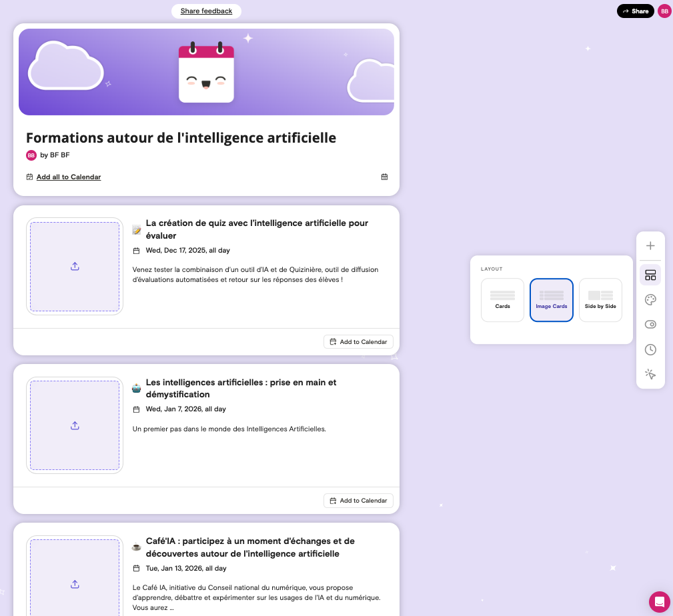The width and height of the screenshot is (673, 616).
Task: Click the Share feedback link
Action: (x=206, y=11)
